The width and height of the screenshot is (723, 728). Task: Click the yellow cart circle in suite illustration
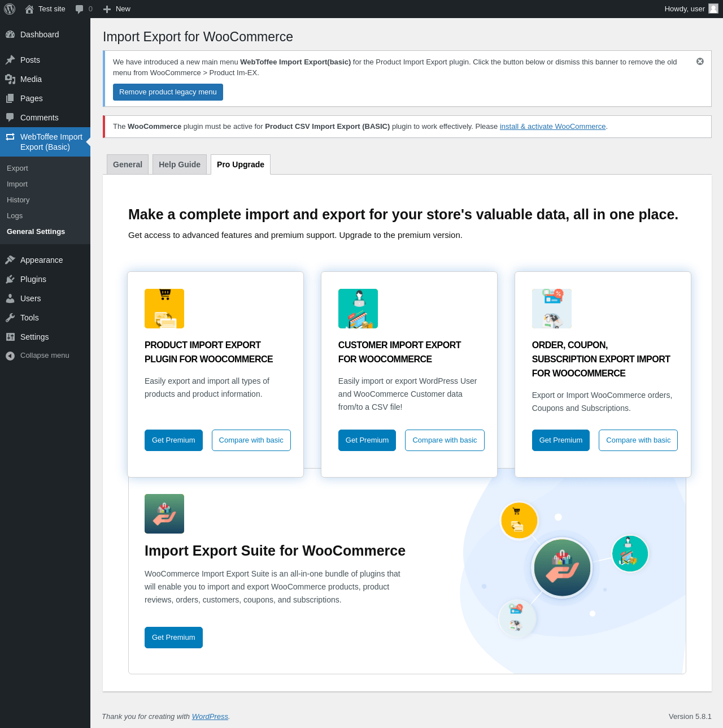pos(519,521)
